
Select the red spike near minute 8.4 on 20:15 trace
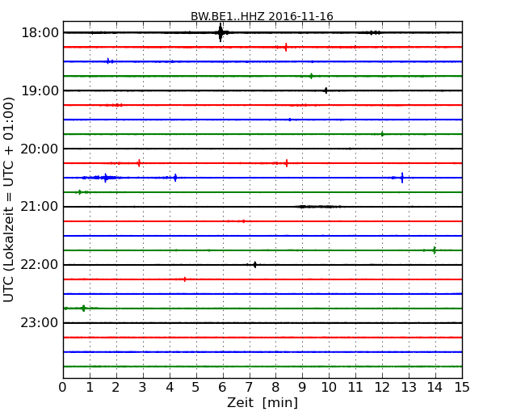(x=286, y=163)
